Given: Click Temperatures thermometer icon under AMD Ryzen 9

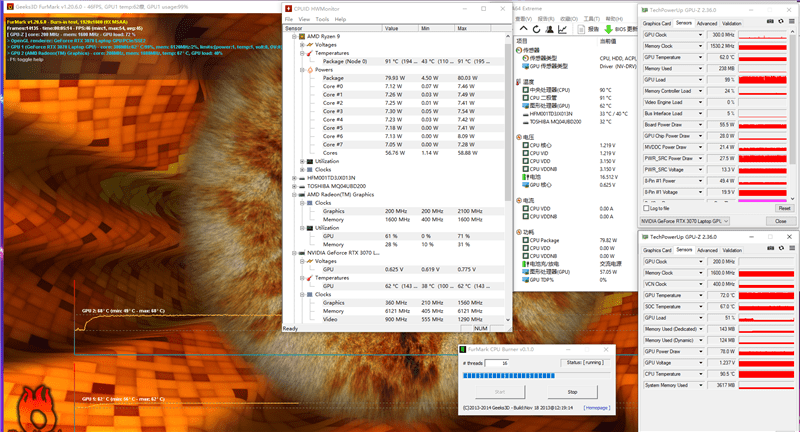Looking at the screenshot, I should (x=310, y=53).
